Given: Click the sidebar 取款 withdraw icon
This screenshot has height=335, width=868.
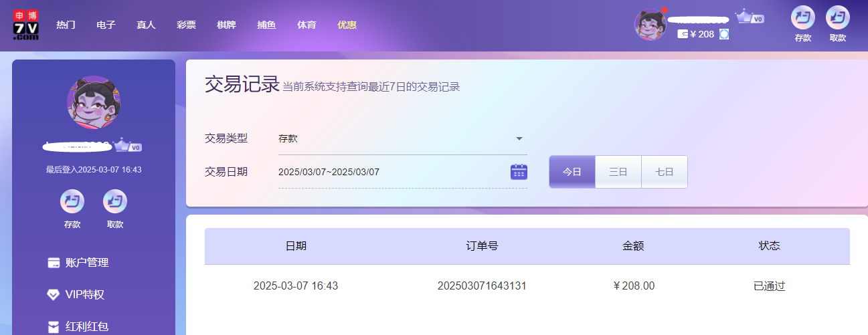Looking at the screenshot, I should coord(115,201).
